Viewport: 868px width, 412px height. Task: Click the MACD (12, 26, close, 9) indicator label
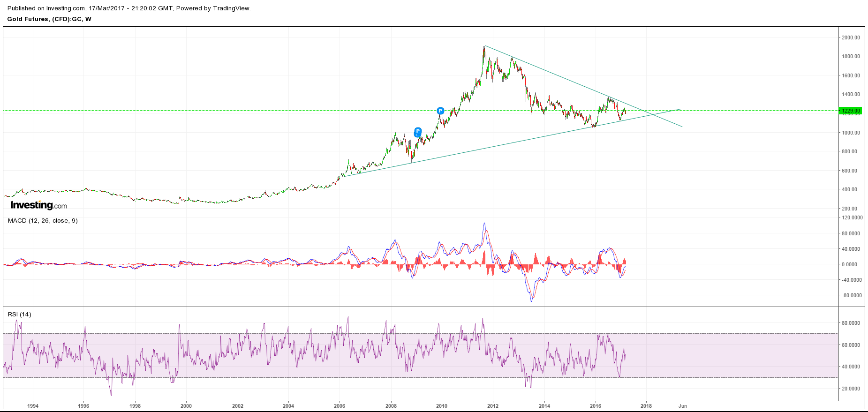pyautogui.click(x=43, y=220)
